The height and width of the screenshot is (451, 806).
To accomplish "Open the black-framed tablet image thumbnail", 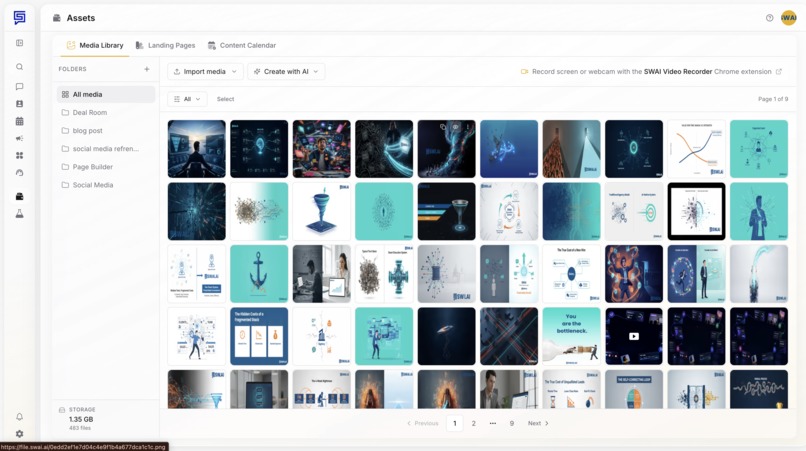I will [697, 211].
